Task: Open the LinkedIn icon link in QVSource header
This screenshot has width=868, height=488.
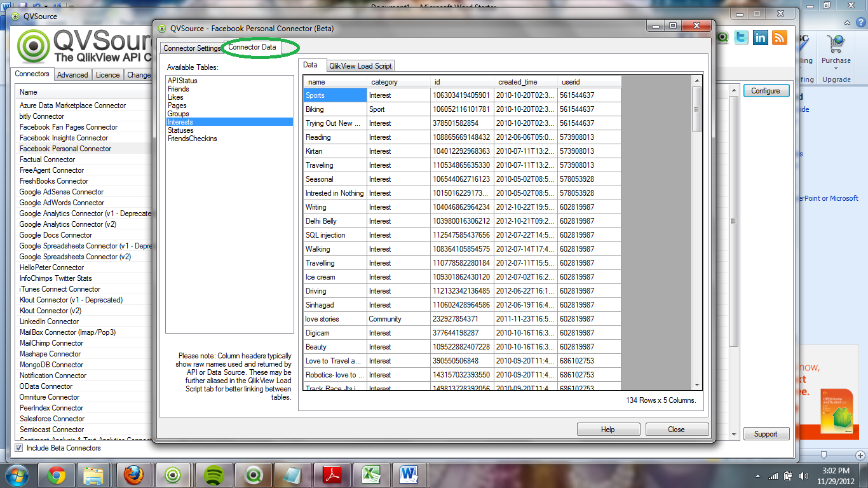Action: pos(760,37)
